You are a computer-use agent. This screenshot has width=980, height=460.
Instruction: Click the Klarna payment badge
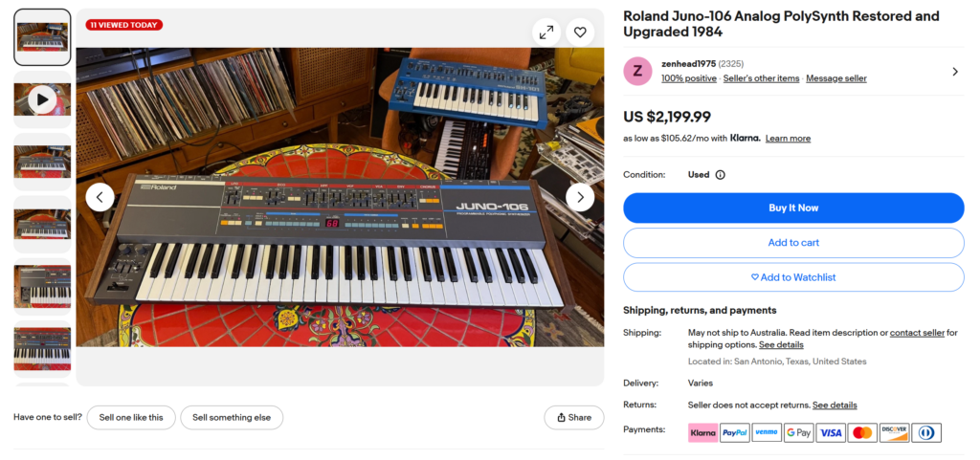(x=702, y=433)
